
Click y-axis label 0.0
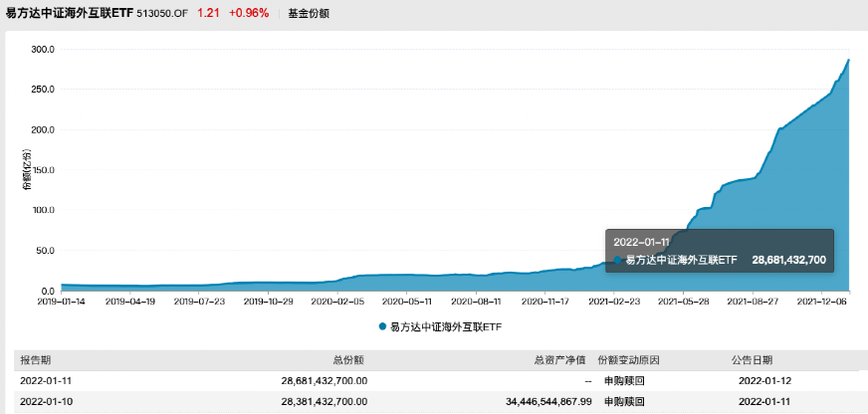click(x=48, y=292)
